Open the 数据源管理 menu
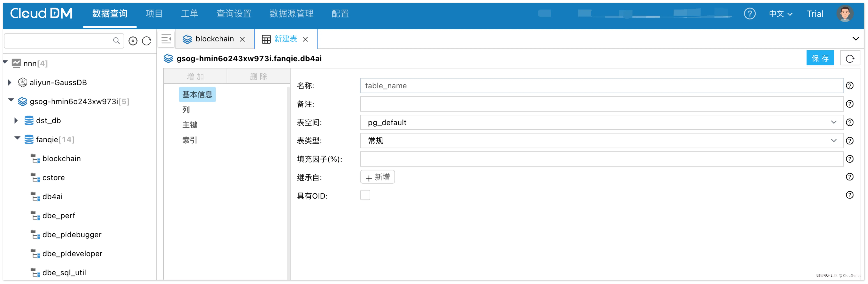This screenshot has height=284, width=868. (291, 14)
